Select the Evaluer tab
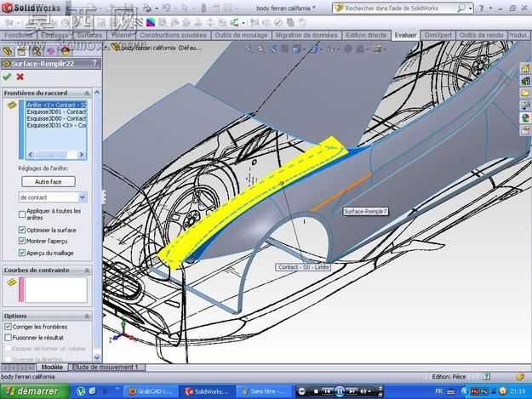532x399 pixels. (405, 35)
